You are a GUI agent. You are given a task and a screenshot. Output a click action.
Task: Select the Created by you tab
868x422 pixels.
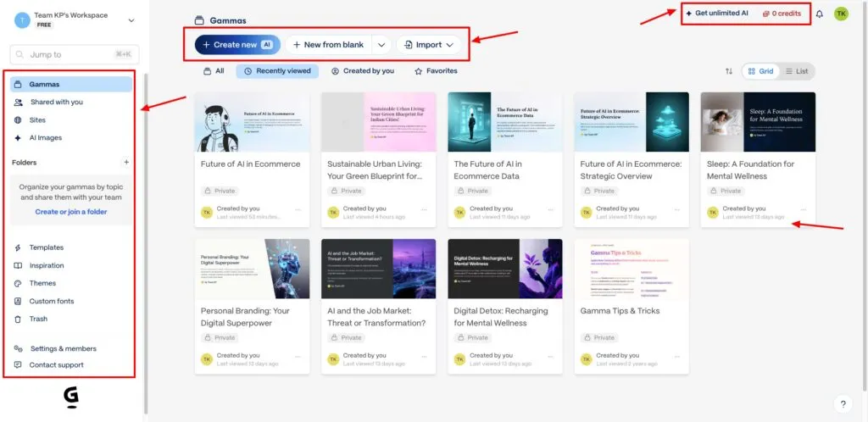pos(362,71)
